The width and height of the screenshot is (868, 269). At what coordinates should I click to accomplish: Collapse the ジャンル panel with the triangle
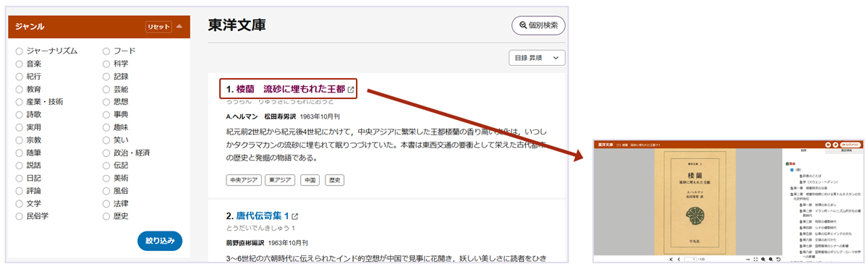[x=179, y=27]
